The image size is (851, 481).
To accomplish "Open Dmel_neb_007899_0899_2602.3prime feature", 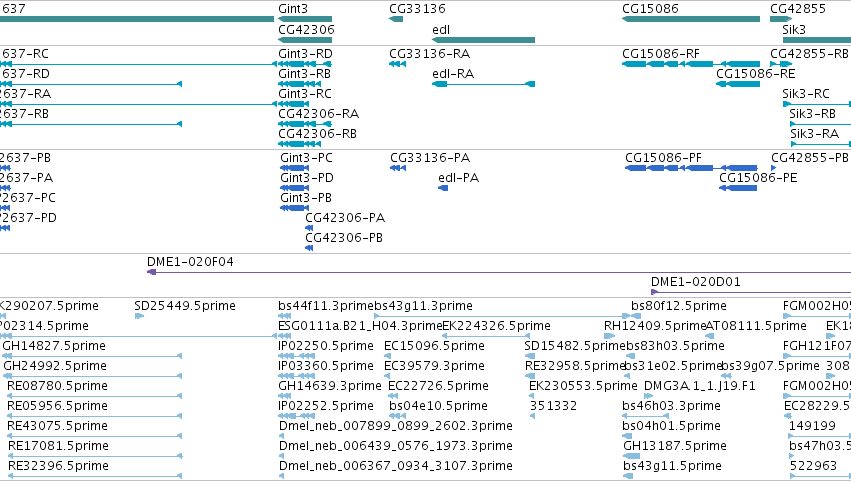I will tap(396, 427).
